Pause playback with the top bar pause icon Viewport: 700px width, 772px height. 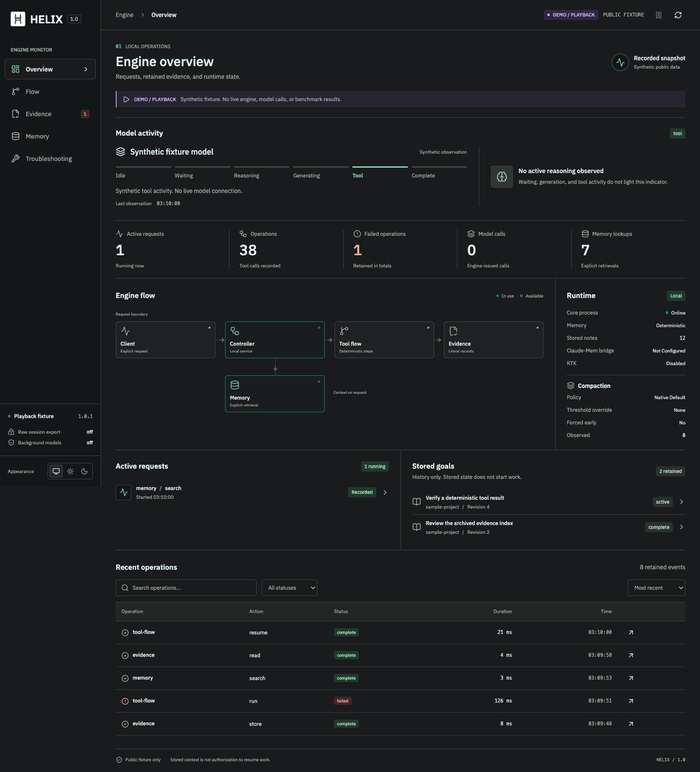pyautogui.click(x=659, y=15)
